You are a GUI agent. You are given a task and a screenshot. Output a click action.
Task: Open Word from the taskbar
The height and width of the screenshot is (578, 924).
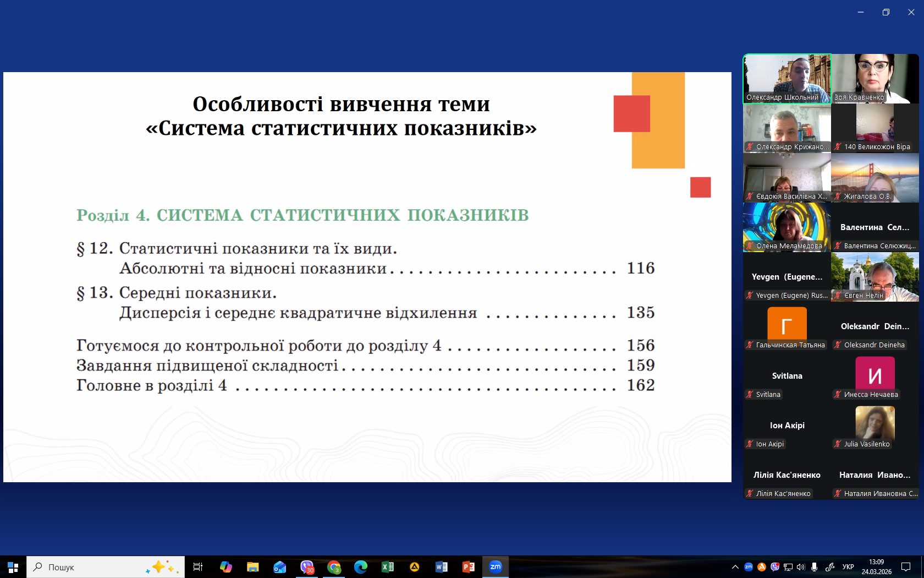point(442,566)
